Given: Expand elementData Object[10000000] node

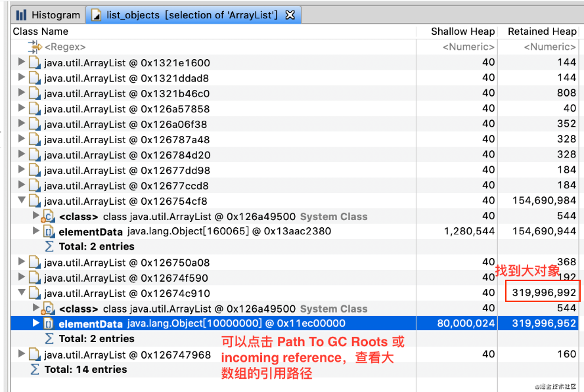Looking at the screenshot, I should pyautogui.click(x=35, y=323).
